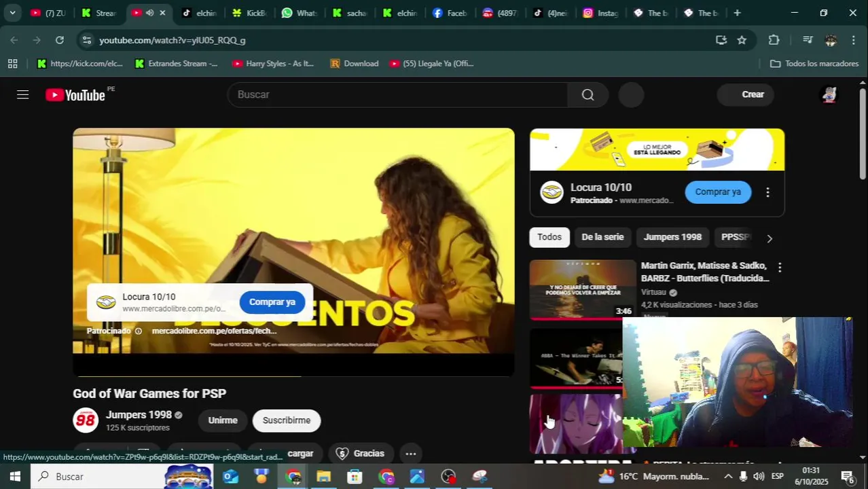868x489 pixels.
Task: Toggle the microphone icon in the system tray
Action: click(743, 476)
